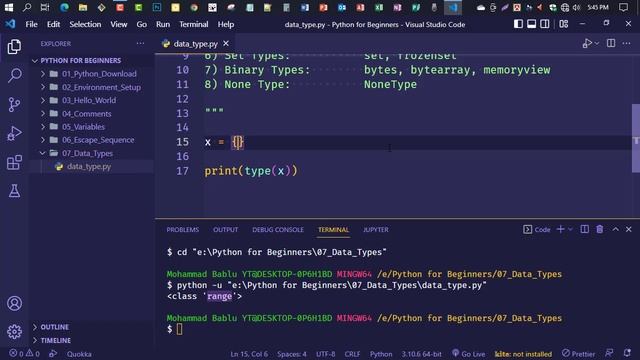
Task: Click Ln 15, Col 6 cursor position
Action: (249, 354)
